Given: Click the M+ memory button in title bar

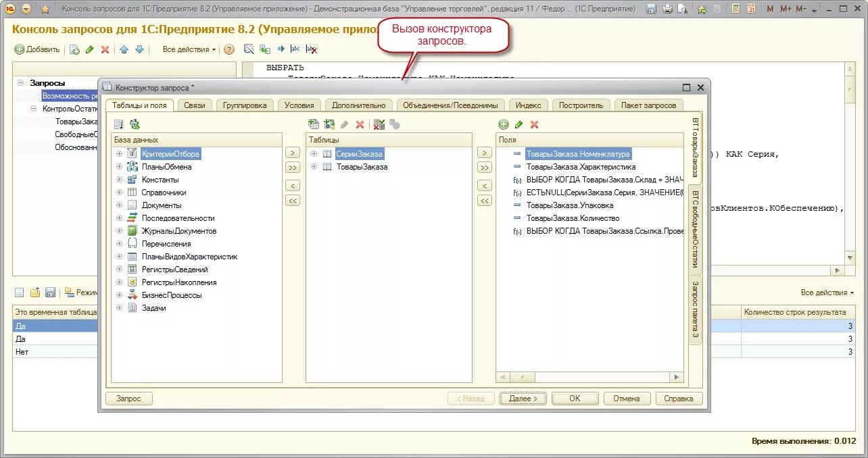Looking at the screenshot, I should tap(786, 9).
